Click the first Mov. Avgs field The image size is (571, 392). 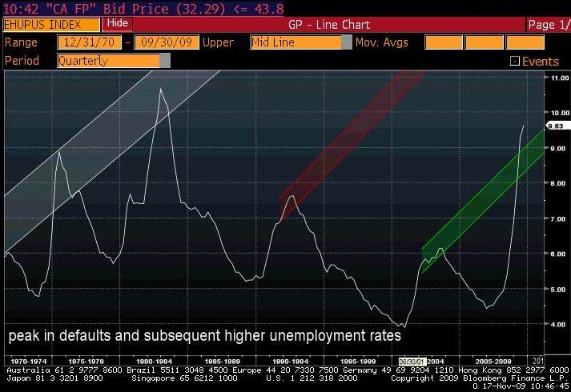coord(444,42)
